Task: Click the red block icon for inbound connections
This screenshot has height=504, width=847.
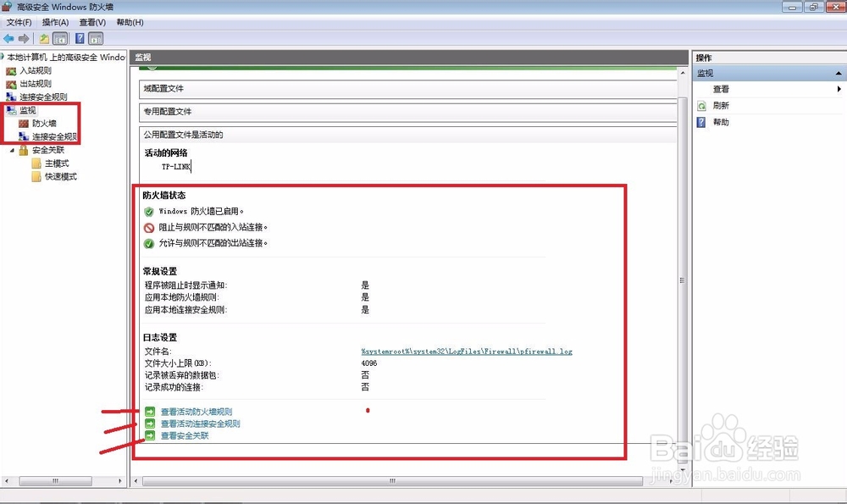Action: tap(149, 227)
